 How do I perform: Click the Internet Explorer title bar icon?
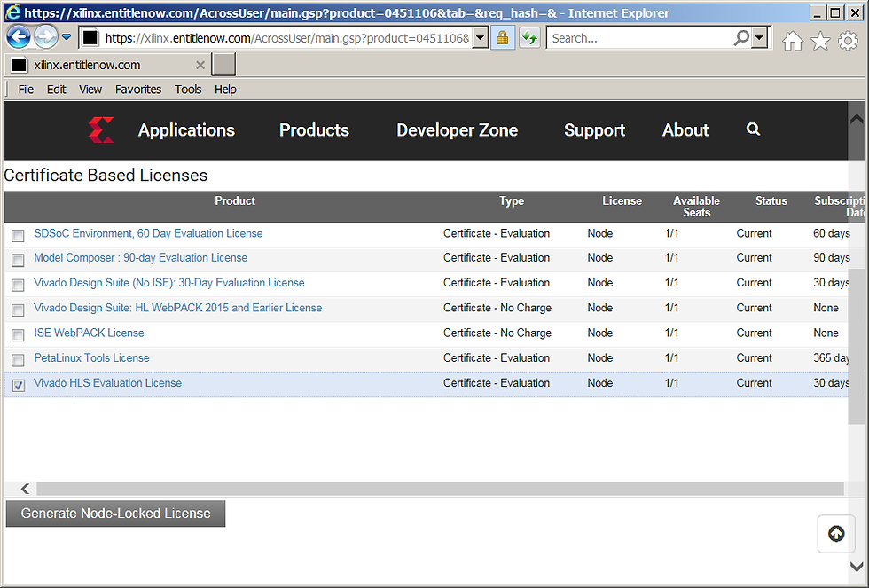[12, 12]
